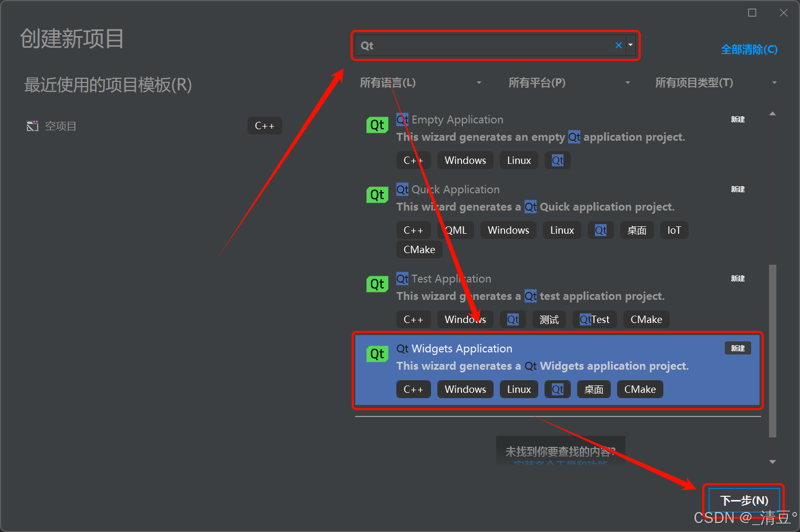Click the IoT tag in Quick Application
This screenshot has width=800, height=532.
(674, 230)
